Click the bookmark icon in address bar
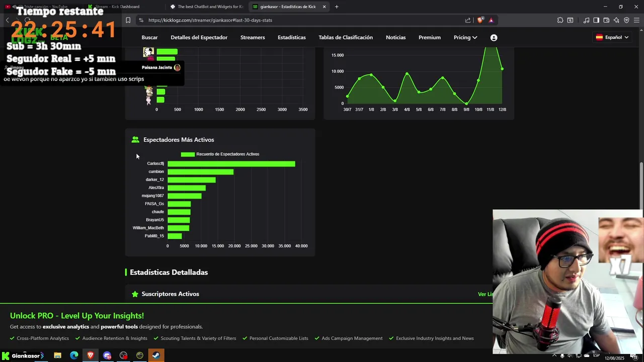 [128, 20]
